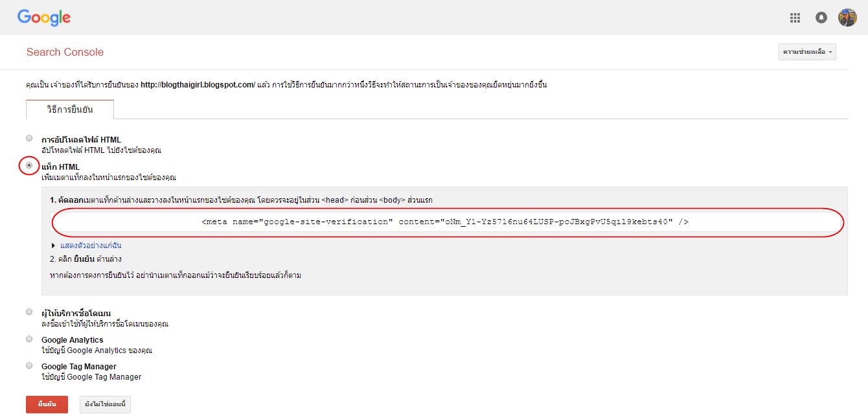
Task: Select the Google Tag Manager radio button
Action: coord(29,365)
